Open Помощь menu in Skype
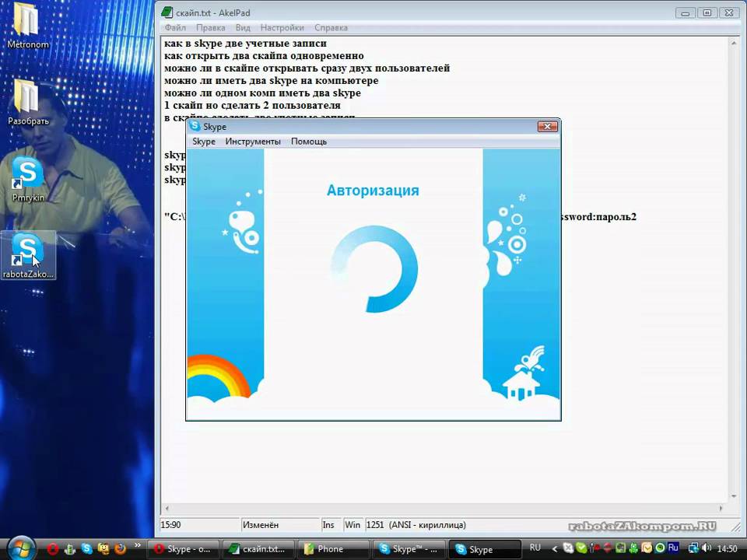Viewport: 747px width, 560px height. 309,142
